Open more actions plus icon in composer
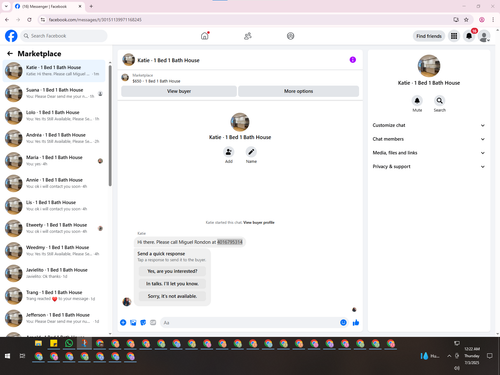Viewport: 500px width, 375px height. click(123, 322)
